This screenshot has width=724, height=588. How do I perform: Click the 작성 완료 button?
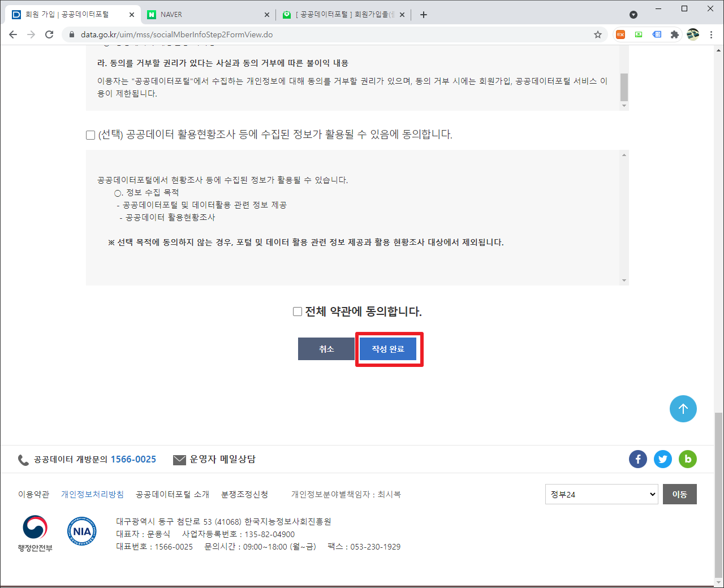point(388,349)
